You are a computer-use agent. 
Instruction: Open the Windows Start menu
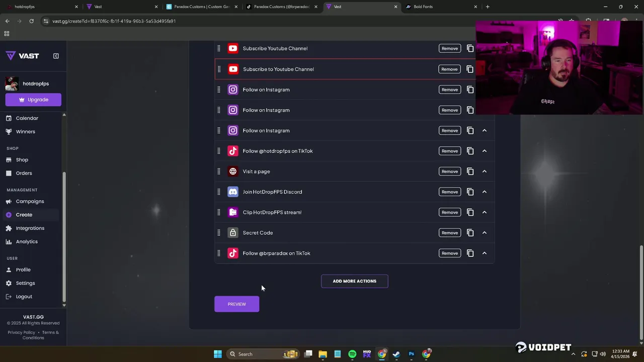[x=218, y=354]
